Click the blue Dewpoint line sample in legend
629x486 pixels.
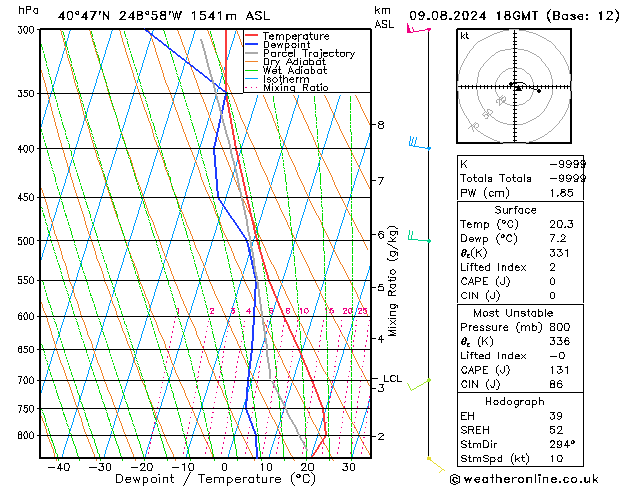(251, 45)
